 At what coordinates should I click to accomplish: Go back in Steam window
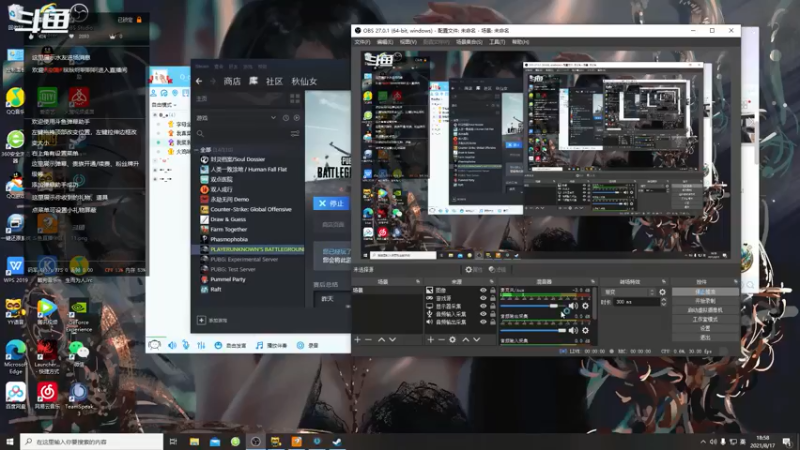199,81
